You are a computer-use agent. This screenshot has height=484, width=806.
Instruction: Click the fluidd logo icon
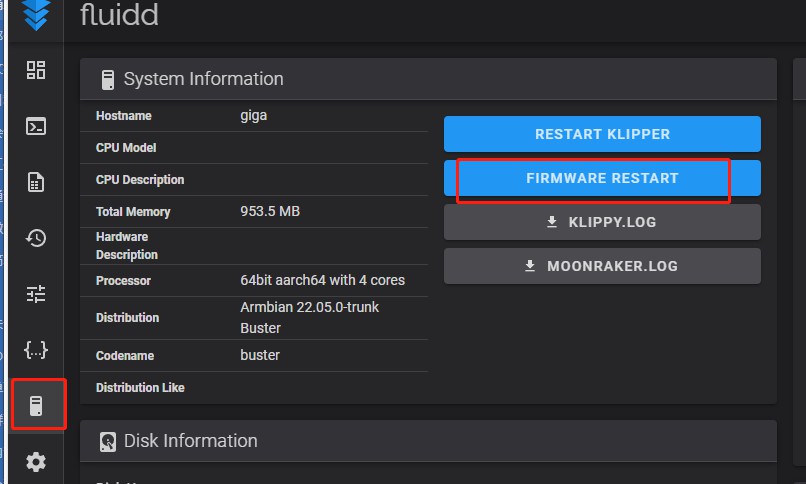(x=36, y=15)
